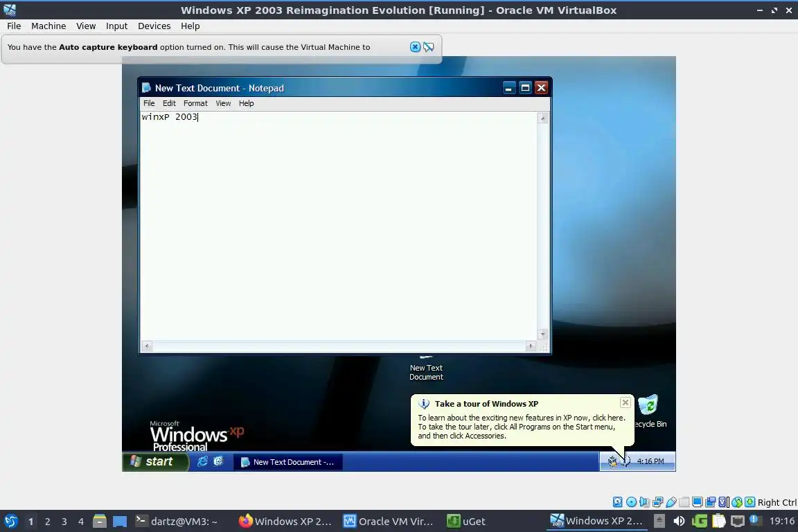The height and width of the screenshot is (532, 798).
Task: Click the XP clock showing 4:16 PM
Action: pos(650,461)
